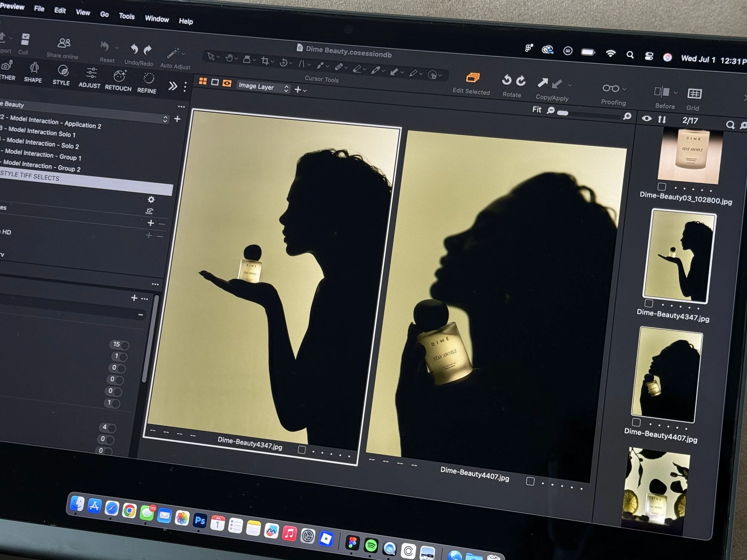The height and width of the screenshot is (560, 747).
Task: Check the box above Dime-Beauty4347.jpg thumbnail label
Action: [648, 303]
